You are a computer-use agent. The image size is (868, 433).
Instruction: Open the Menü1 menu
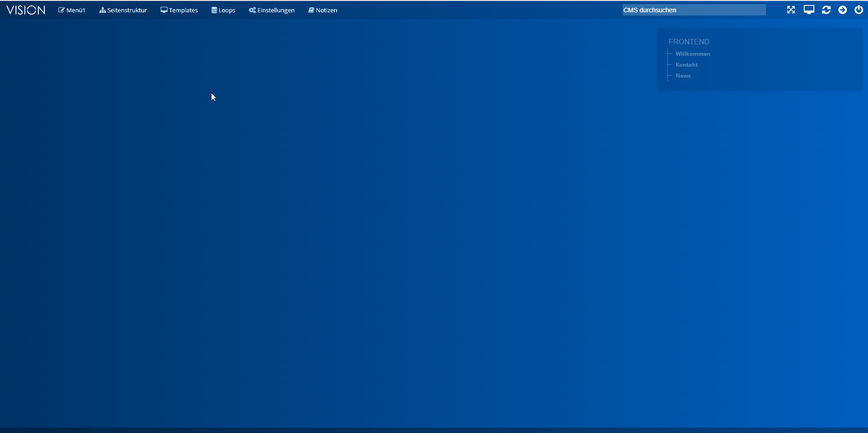75,10
